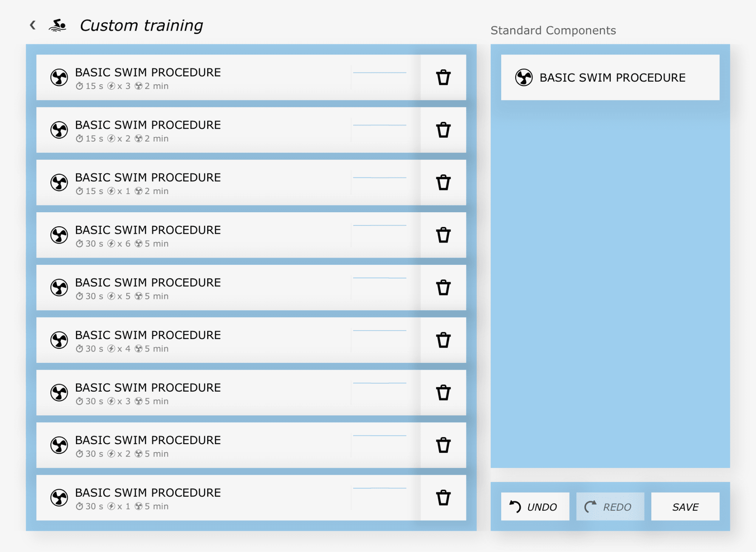Click the propeller icon on the first procedure

[x=60, y=77]
